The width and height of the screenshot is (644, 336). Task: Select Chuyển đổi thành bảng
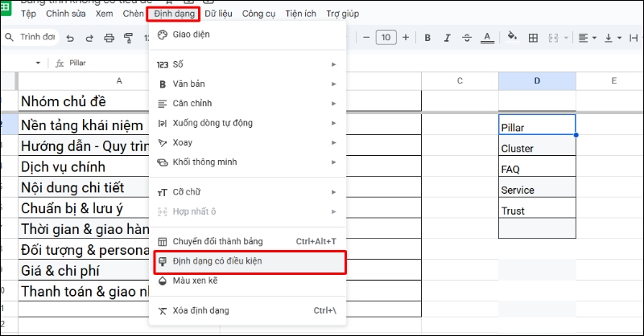(248, 241)
